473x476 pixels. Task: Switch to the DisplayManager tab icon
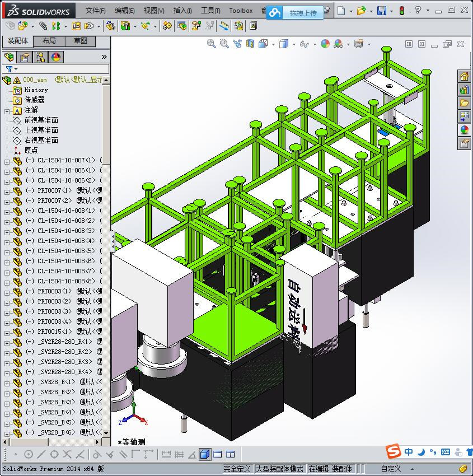tap(56, 57)
